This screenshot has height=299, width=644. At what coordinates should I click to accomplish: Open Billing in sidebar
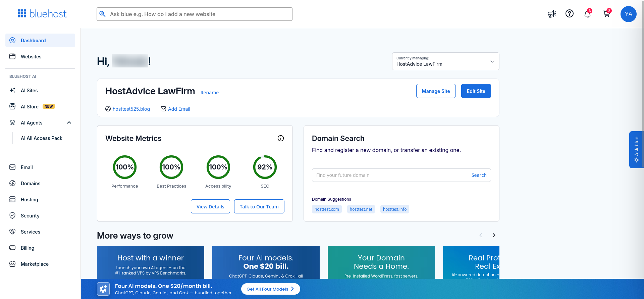point(40,248)
